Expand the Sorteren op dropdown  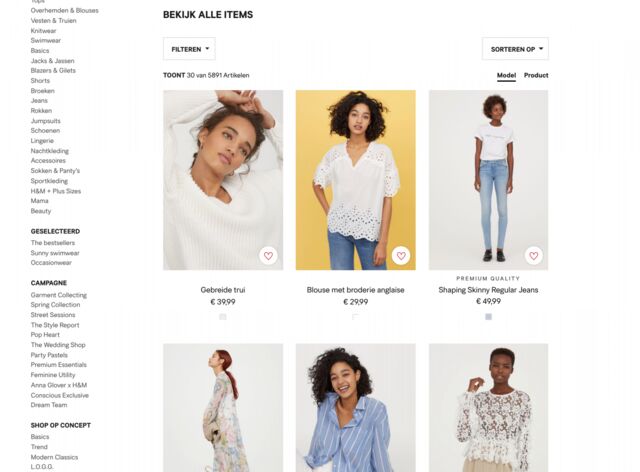pos(515,49)
